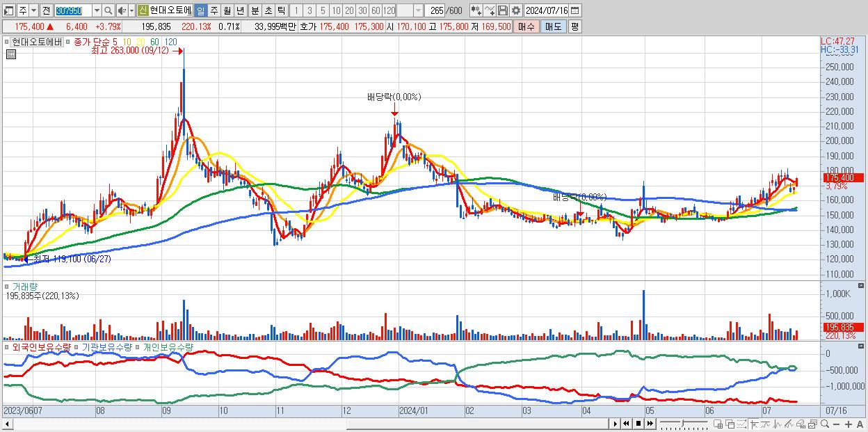868x432 pixels.
Task: Open the chart settings gear icon
Action: 516,10
